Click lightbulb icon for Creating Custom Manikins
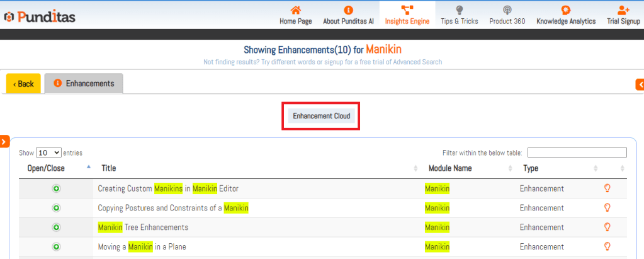Viewport: 644px width, 259px height. pos(607,188)
